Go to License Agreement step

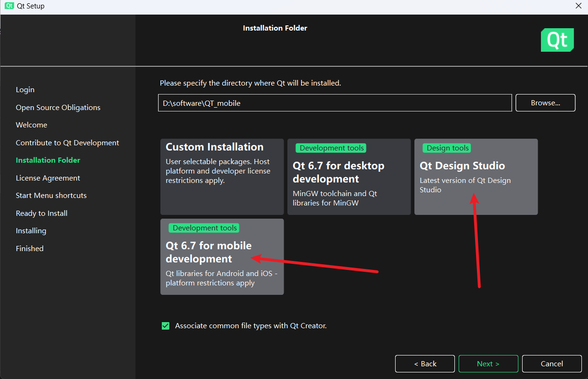tap(48, 178)
